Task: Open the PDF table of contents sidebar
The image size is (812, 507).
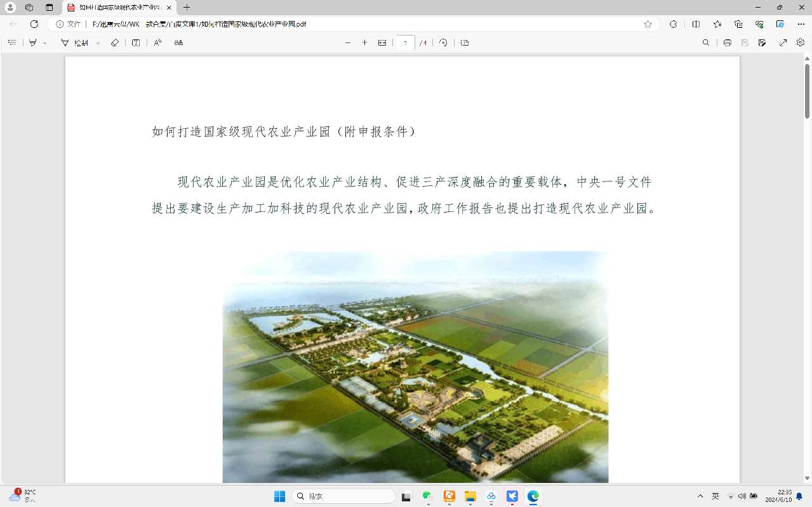Action: pos(12,43)
